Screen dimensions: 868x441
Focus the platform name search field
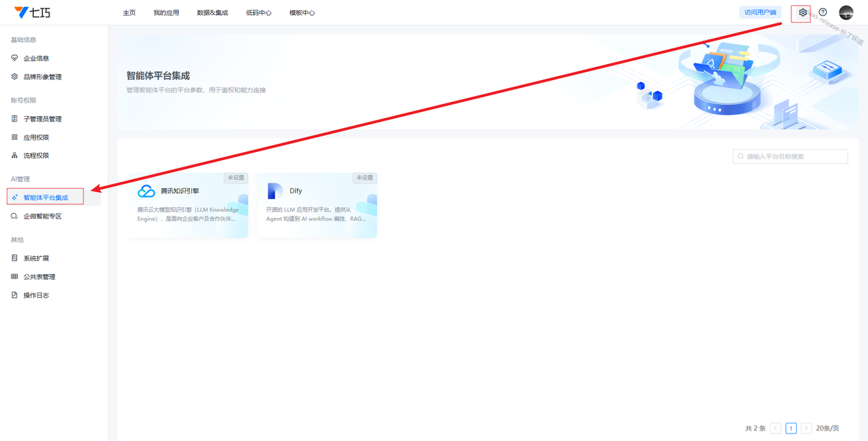795,157
